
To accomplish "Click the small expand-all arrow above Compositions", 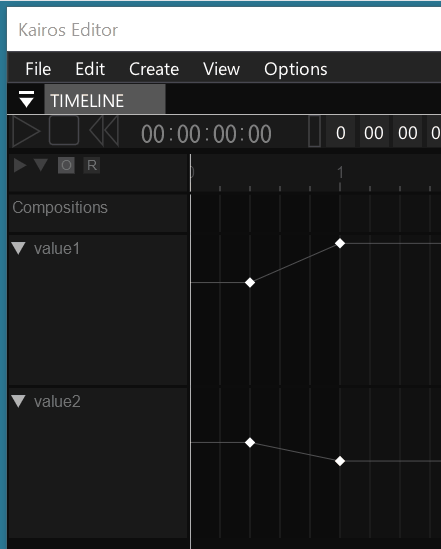I will [x=20, y=165].
